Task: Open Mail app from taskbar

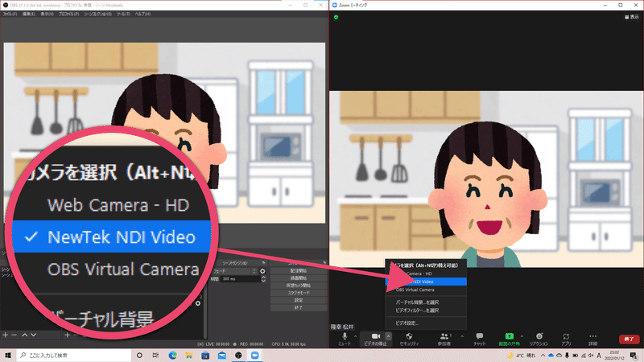Action: coord(222,356)
